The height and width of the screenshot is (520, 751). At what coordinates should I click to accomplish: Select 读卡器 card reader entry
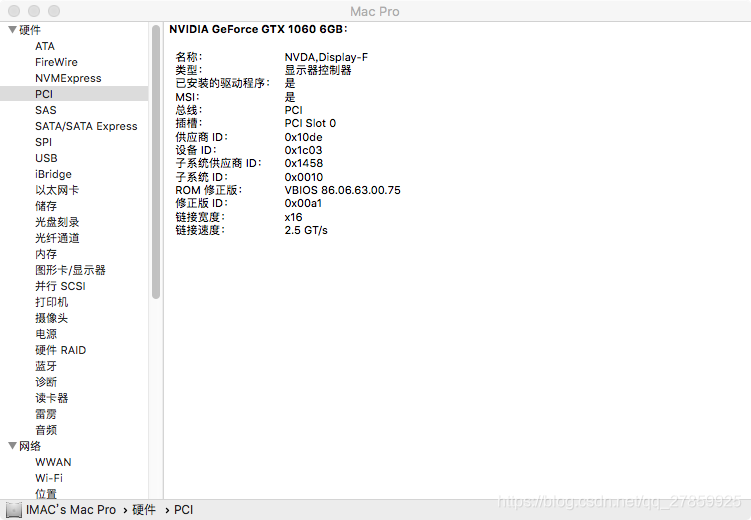[51, 398]
